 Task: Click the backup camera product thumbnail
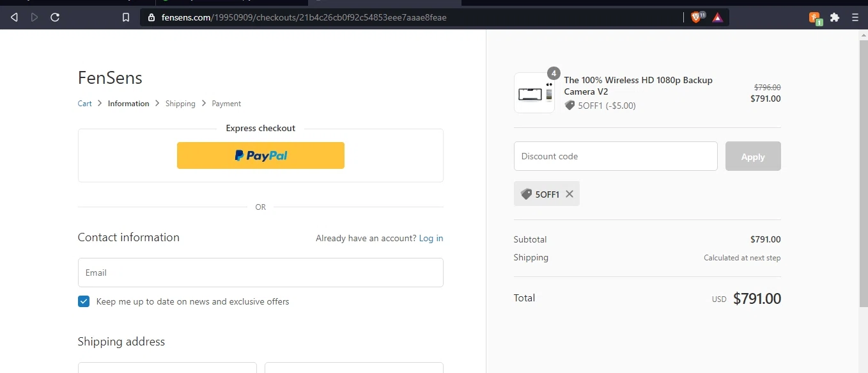tap(534, 93)
